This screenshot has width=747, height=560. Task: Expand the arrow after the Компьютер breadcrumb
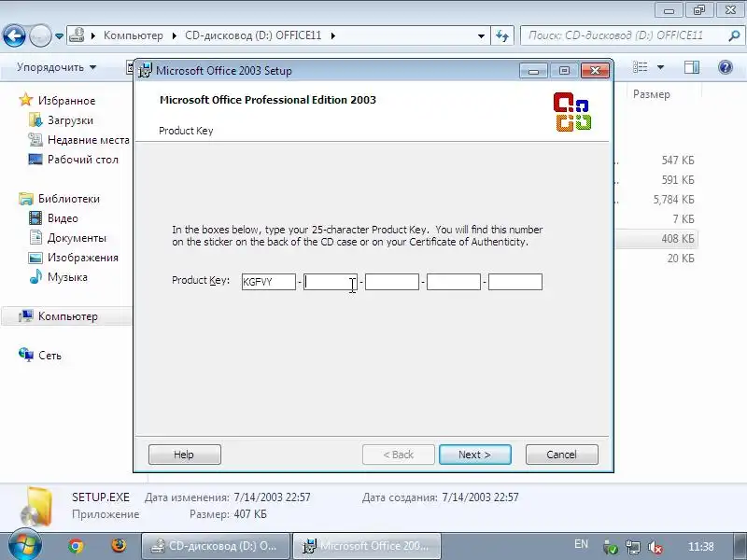175,35
